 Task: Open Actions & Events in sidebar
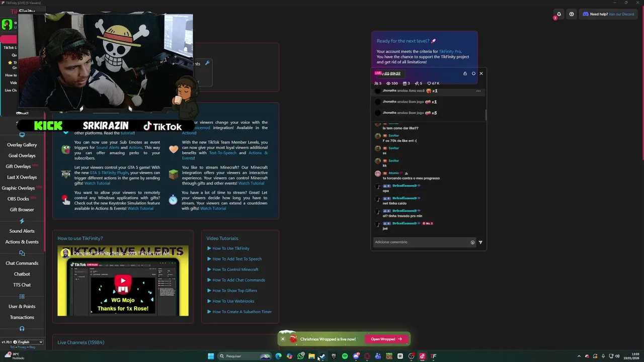[22, 242]
